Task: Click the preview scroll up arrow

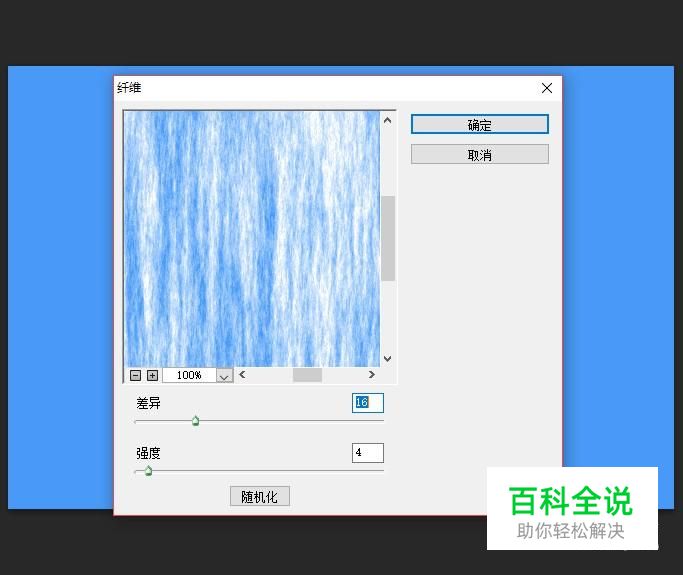Action: click(387, 120)
